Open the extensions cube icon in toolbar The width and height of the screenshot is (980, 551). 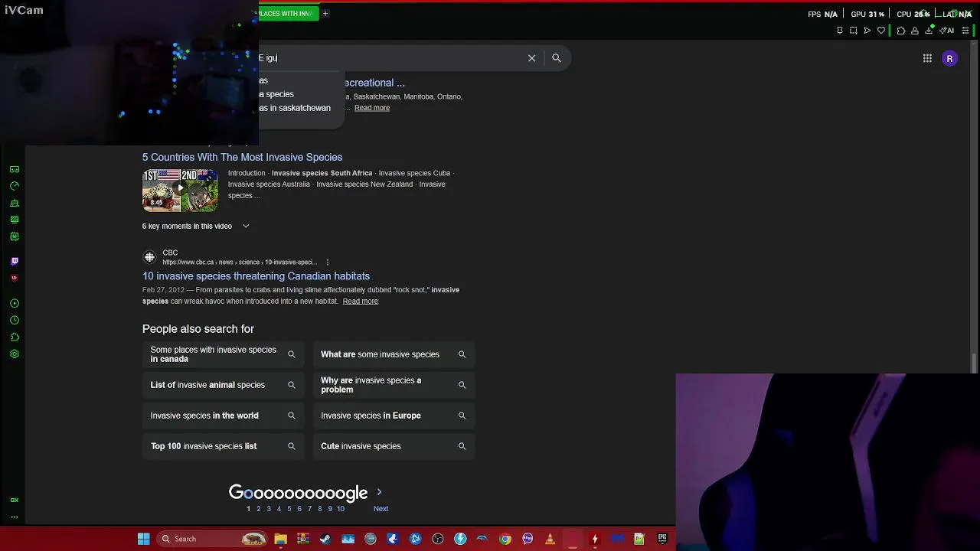pos(901,31)
